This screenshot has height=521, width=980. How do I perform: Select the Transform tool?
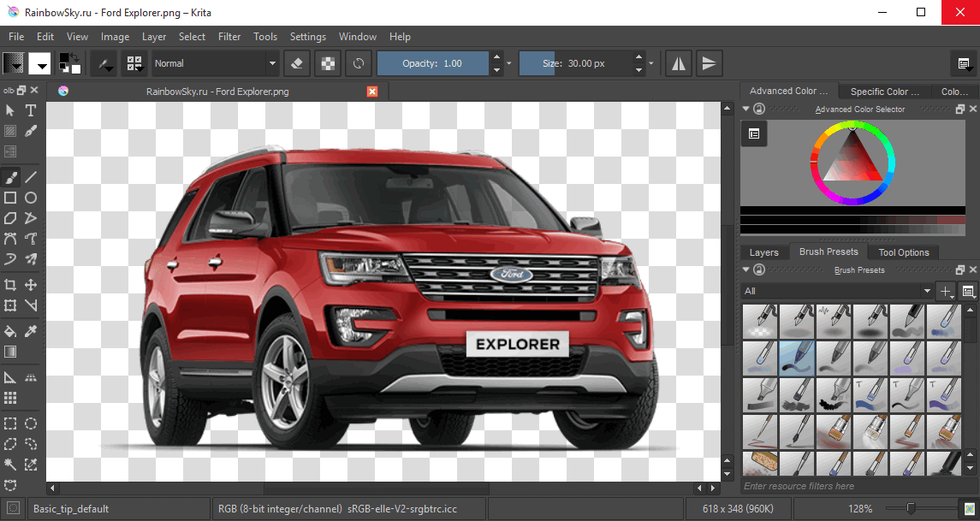point(10,305)
